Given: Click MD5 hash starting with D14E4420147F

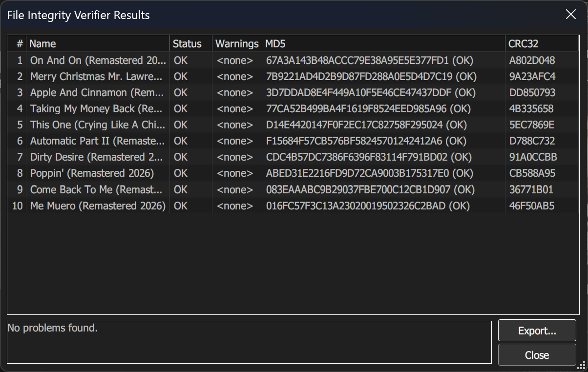Looking at the screenshot, I should pos(366,125).
